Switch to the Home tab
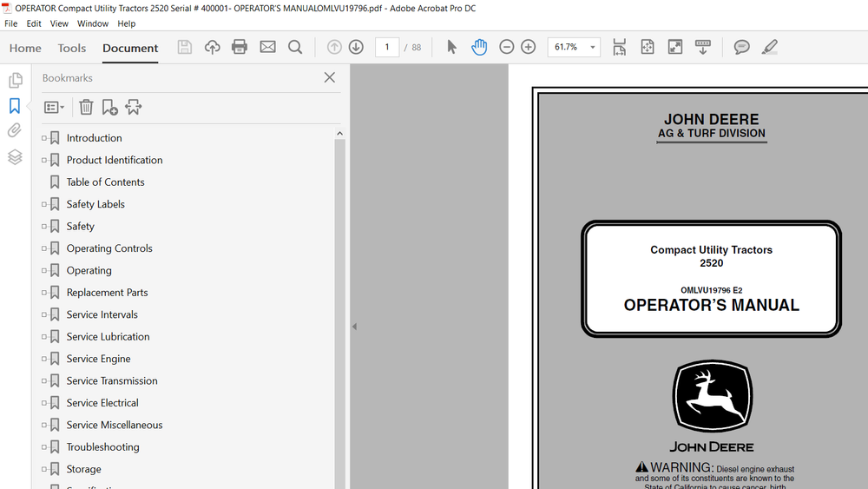Viewport: 868px width, 489px height. 25,48
